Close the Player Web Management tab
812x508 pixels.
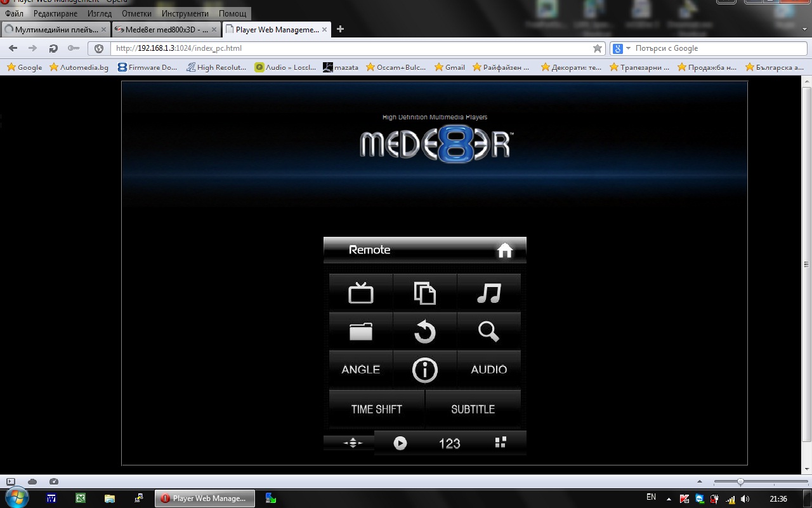point(325,29)
